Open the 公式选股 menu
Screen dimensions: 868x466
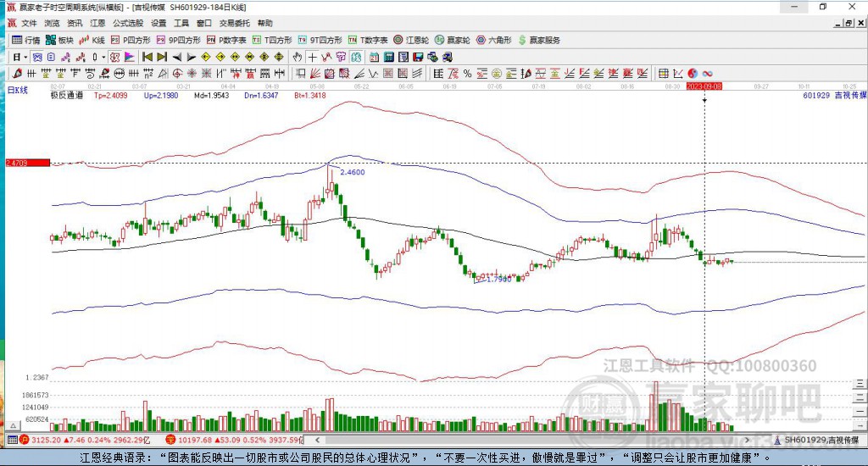[x=128, y=23]
